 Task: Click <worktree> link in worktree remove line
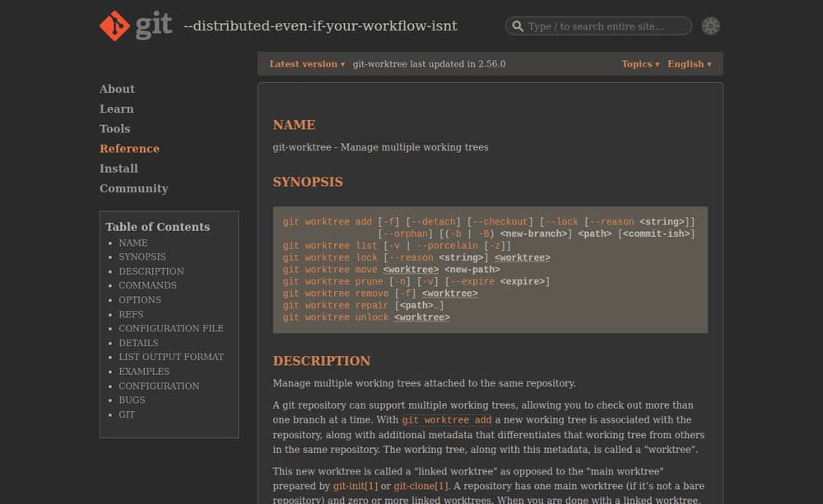tap(450, 294)
